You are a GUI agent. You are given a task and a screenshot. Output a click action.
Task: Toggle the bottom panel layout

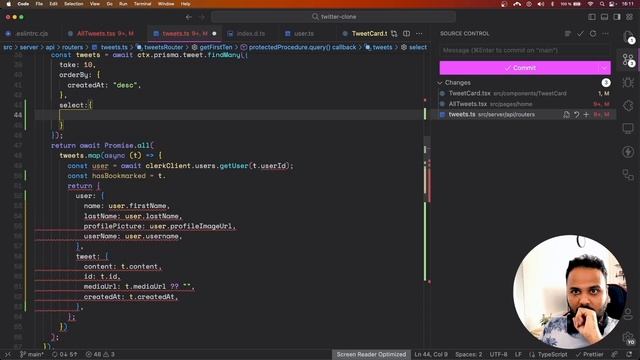604,17
